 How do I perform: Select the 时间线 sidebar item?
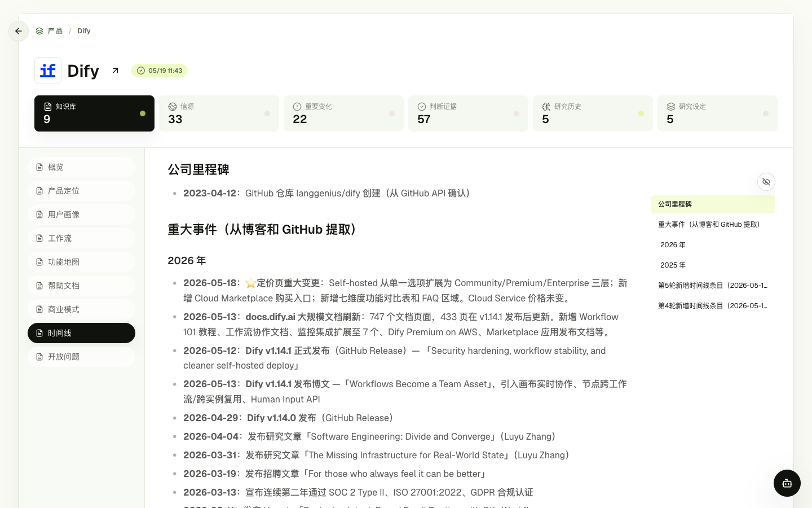(81, 333)
